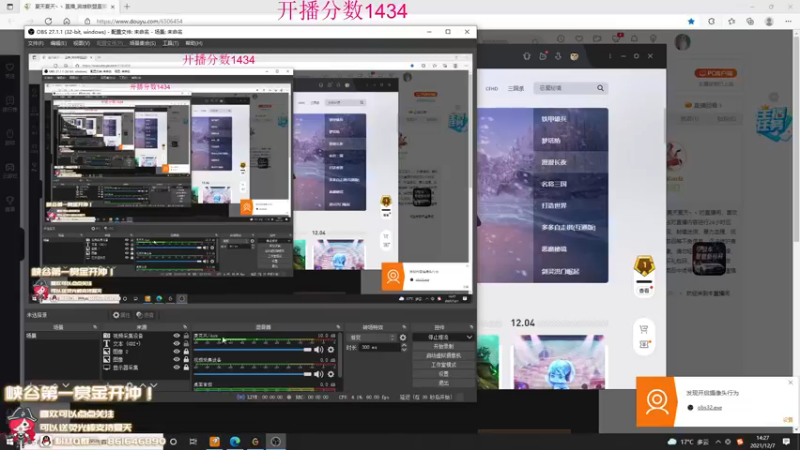Mute the 视频采集设备 mixer channel
This screenshot has height=450, width=800.
point(318,374)
